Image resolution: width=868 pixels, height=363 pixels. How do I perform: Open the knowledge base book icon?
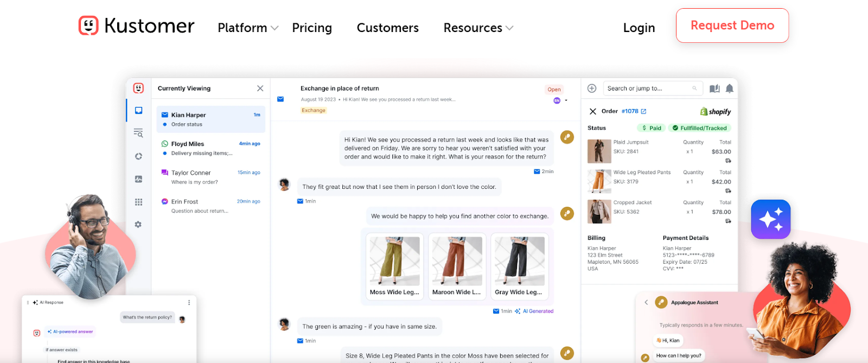click(x=714, y=88)
